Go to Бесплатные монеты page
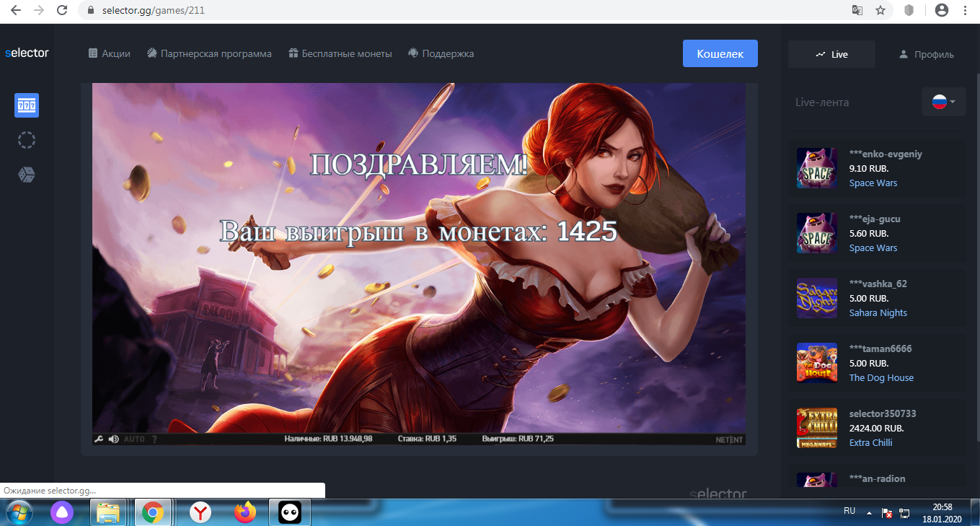 pyautogui.click(x=340, y=53)
